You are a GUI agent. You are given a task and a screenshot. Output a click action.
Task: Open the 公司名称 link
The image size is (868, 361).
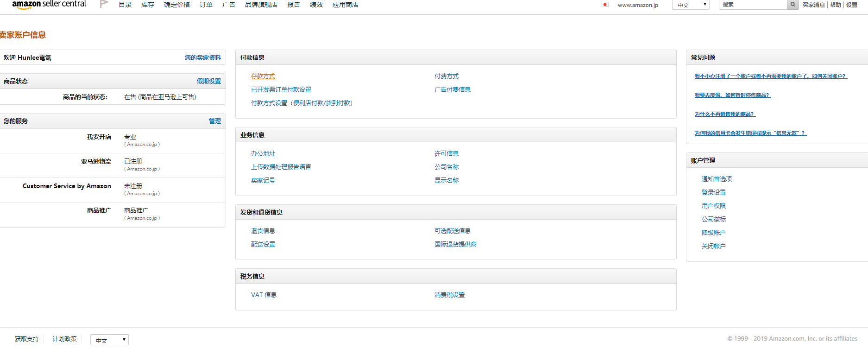click(447, 167)
